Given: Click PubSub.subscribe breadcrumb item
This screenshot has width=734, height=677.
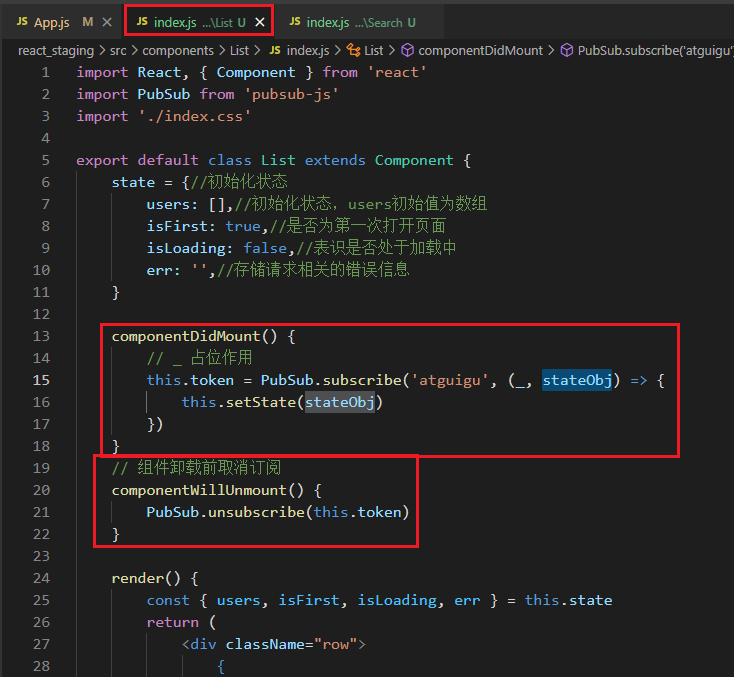Looking at the screenshot, I should (655, 51).
